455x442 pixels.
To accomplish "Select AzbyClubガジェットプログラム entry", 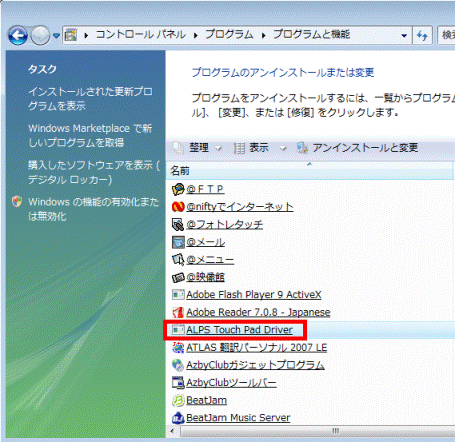I will (x=255, y=365).
